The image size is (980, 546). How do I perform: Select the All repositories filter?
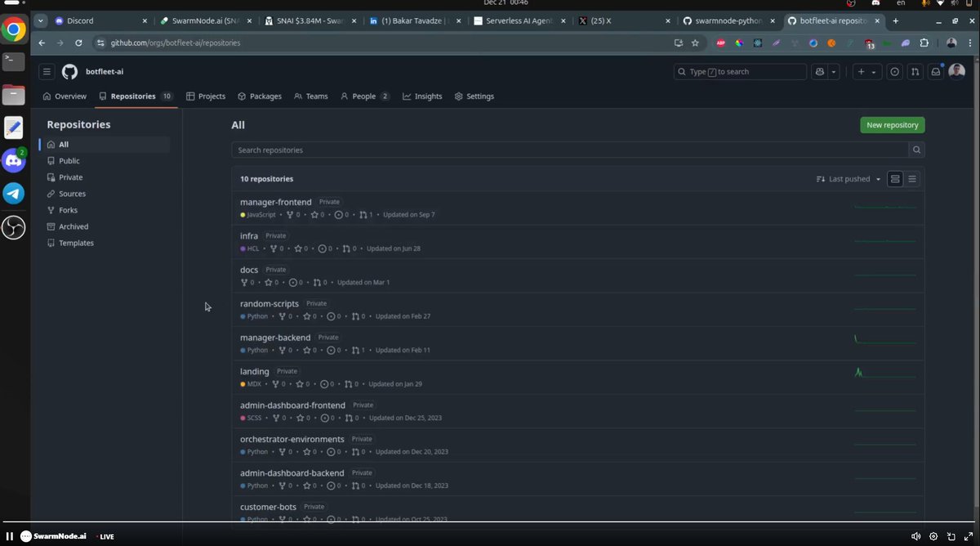(x=105, y=145)
